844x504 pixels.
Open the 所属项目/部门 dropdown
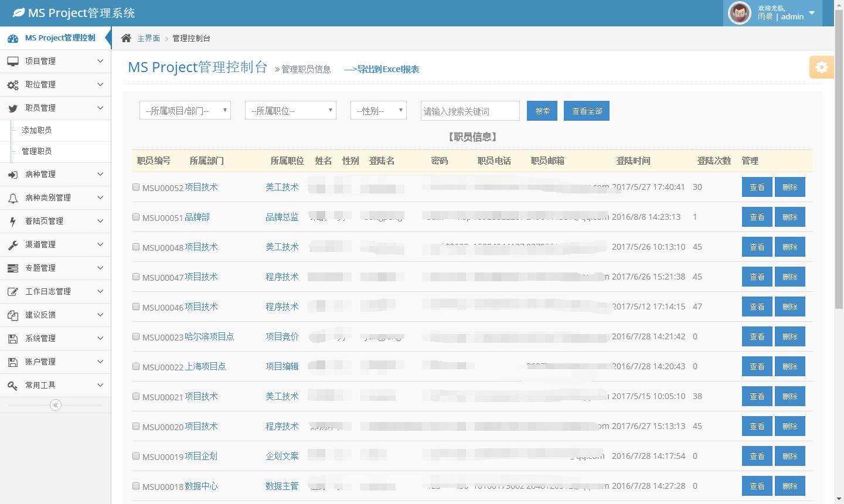point(185,110)
